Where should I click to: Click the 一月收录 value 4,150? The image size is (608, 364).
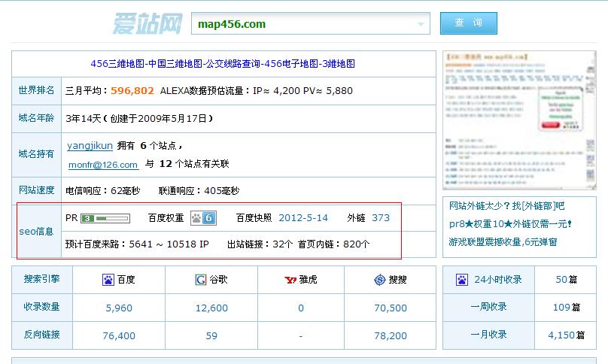tap(561, 335)
